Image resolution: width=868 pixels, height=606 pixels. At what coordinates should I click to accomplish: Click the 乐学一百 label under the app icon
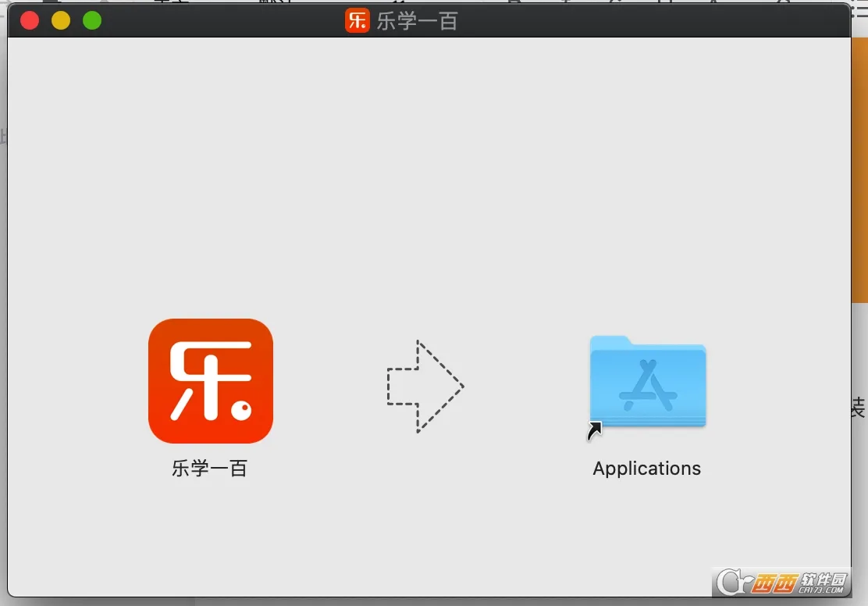tap(209, 469)
